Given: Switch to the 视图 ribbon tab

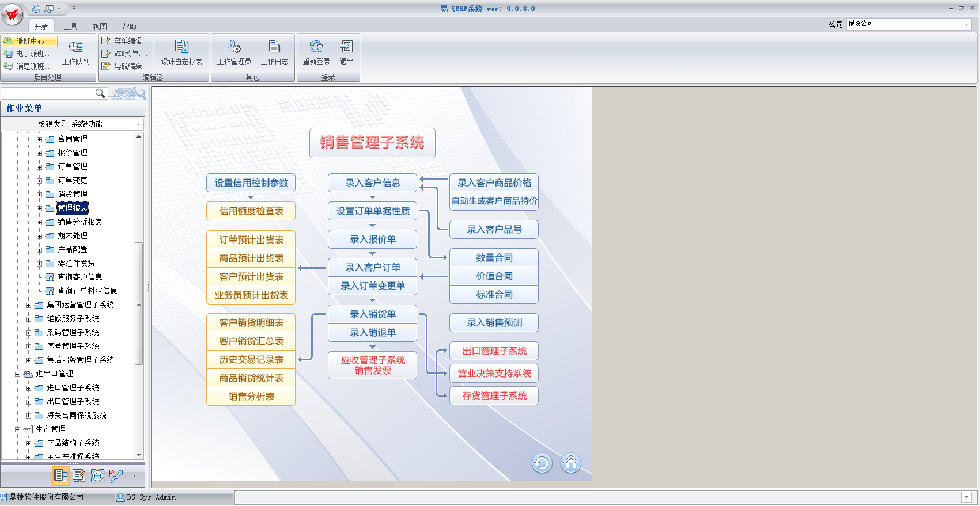Looking at the screenshot, I should point(100,26).
